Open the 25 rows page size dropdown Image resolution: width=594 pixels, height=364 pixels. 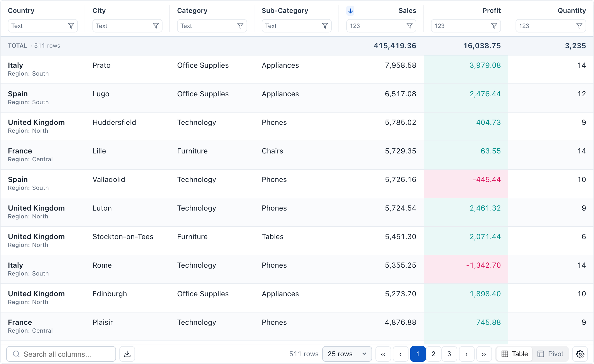pos(347,354)
